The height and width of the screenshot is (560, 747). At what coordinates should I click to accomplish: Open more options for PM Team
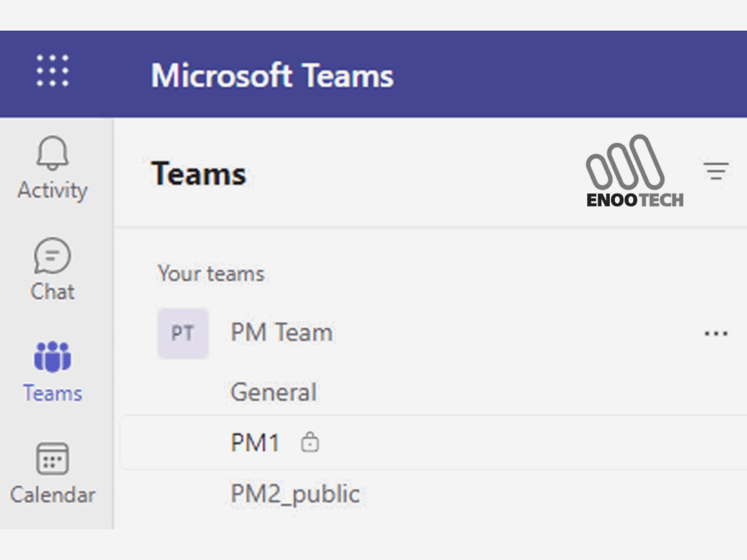coord(716,334)
